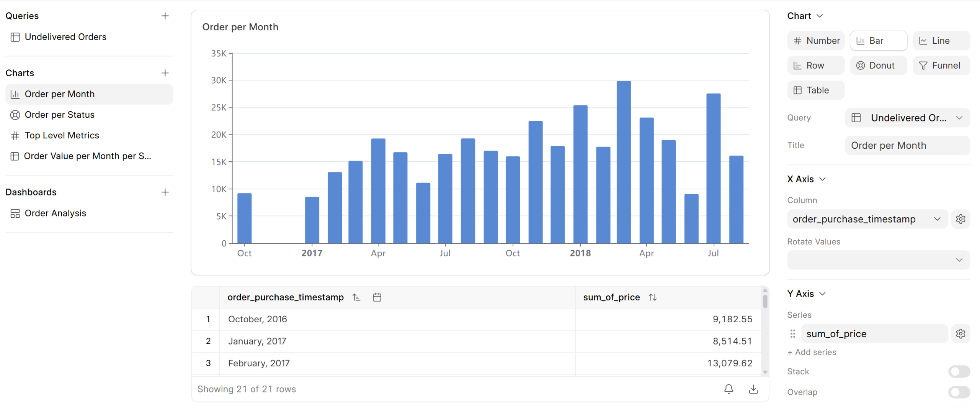Click the alert bell icon
The image size is (980, 407).
(x=728, y=389)
